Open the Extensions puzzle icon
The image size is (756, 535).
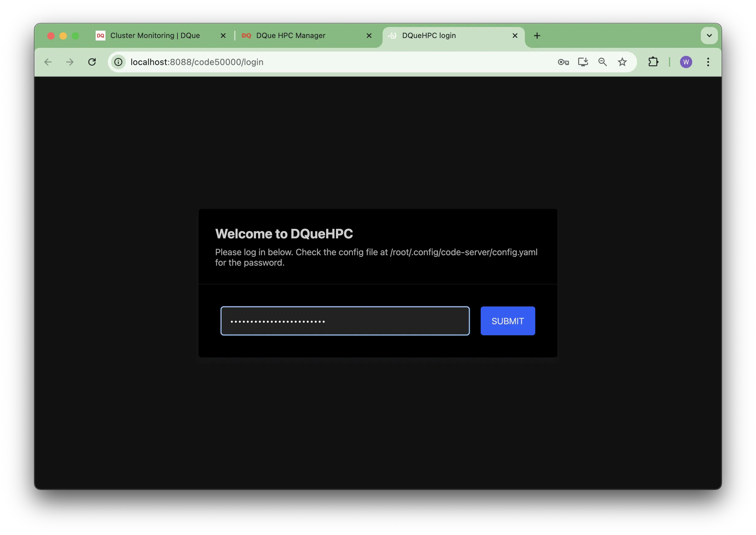click(x=653, y=62)
